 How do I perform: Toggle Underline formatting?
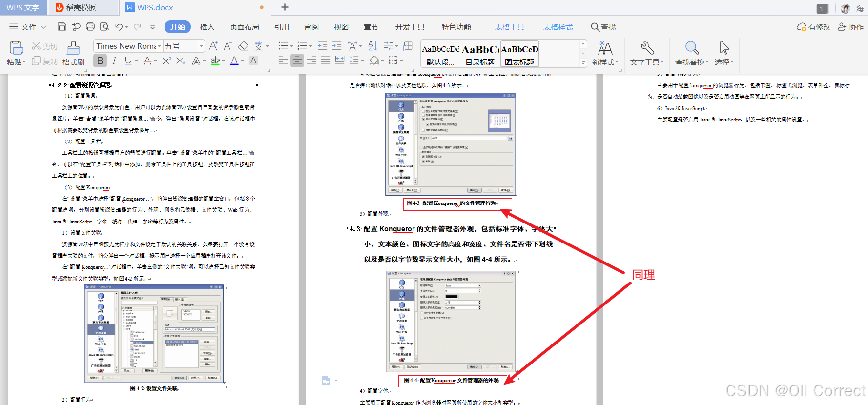[128, 61]
